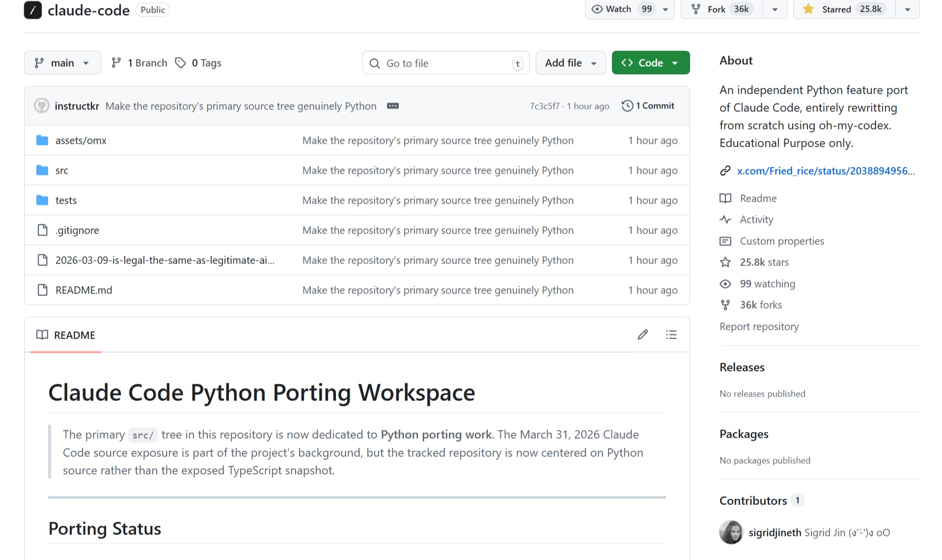The width and height of the screenshot is (942, 560).
Task: Click the pencil edit README icon
Action: click(642, 335)
